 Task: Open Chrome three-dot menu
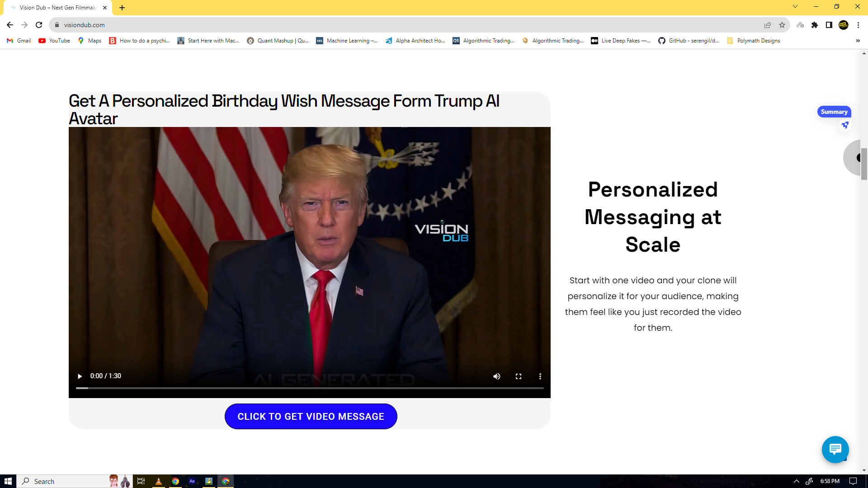pyautogui.click(x=858, y=25)
